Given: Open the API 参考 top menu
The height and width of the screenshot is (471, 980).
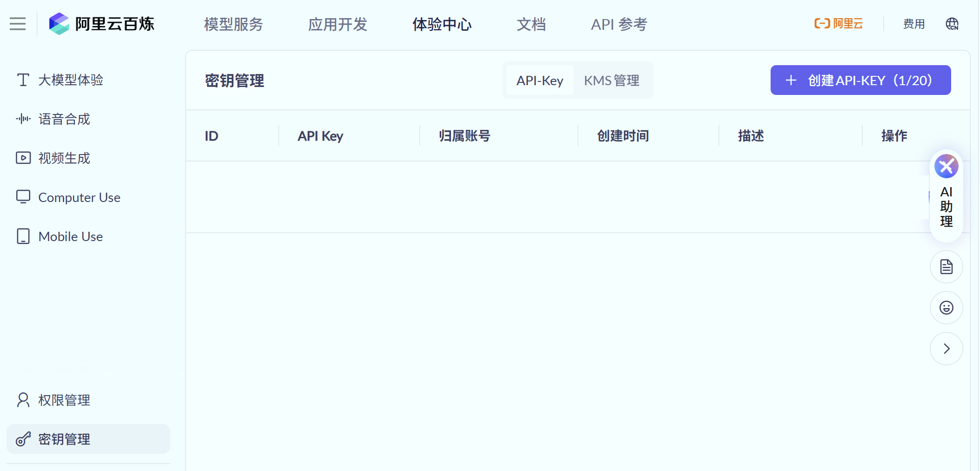Looking at the screenshot, I should (x=619, y=24).
